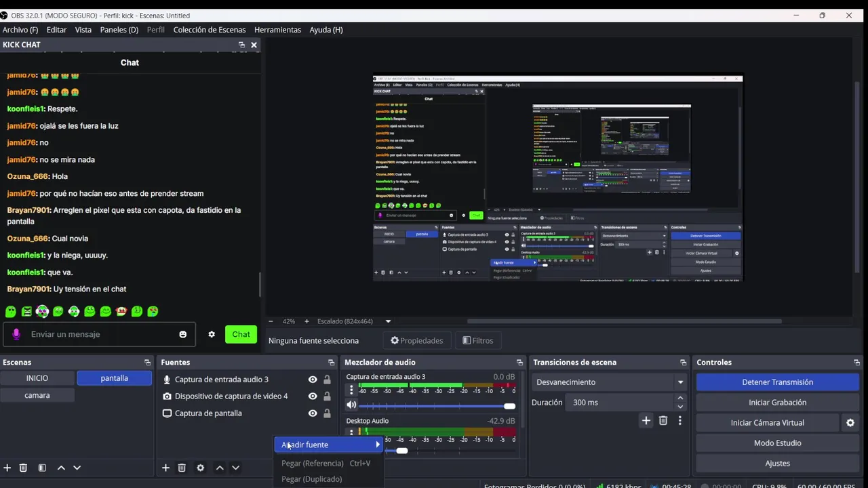Image resolution: width=868 pixels, height=488 pixels.
Task: Open emoji picker in chat message box
Action: pyautogui.click(x=182, y=334)
